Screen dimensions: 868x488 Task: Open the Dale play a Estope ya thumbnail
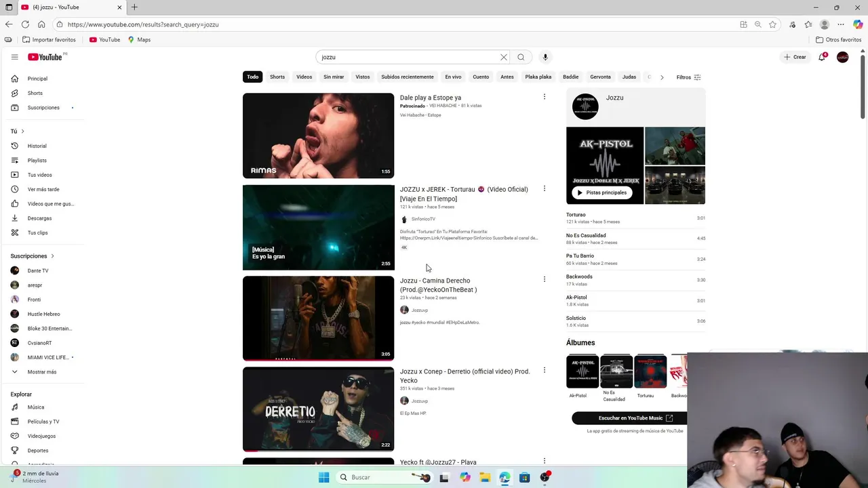318,136
